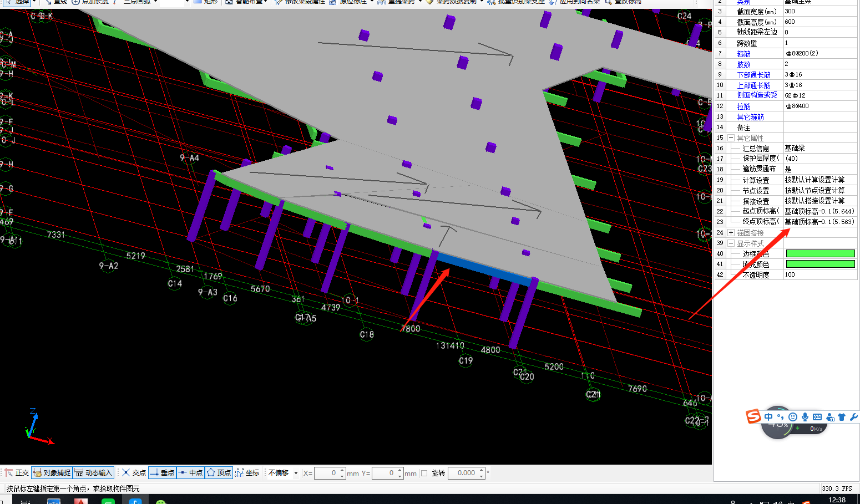860x504 pixels.
Task: Select the highlighted blue beam segment
Action: point(484,269)
